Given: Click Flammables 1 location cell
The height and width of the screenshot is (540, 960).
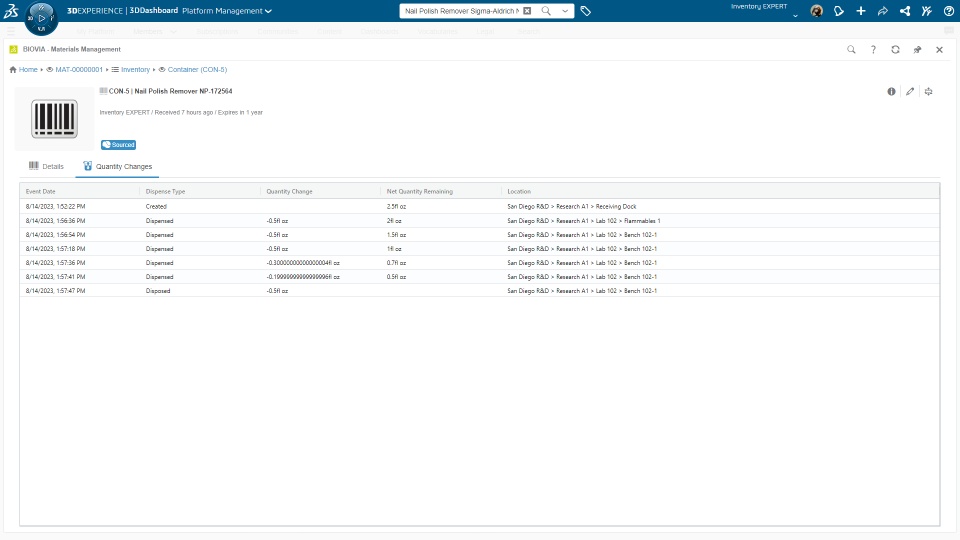Looking at the screenshot, I should coord(583,220).
